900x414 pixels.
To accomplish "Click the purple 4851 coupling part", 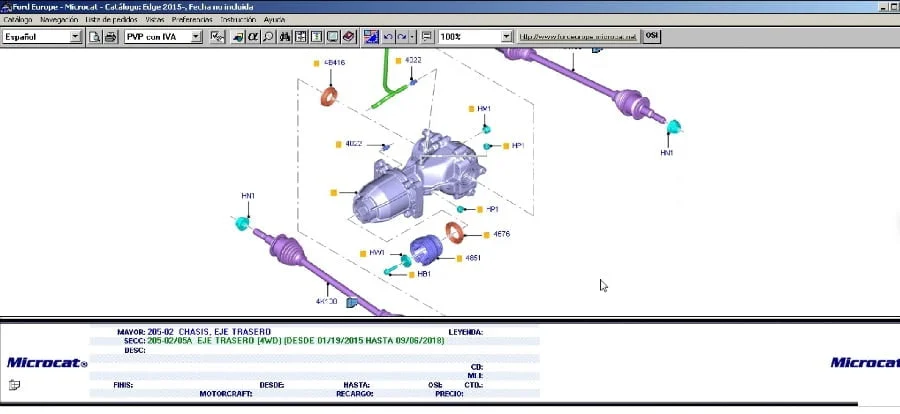I will pyautogui.click(x=426, y=250).
